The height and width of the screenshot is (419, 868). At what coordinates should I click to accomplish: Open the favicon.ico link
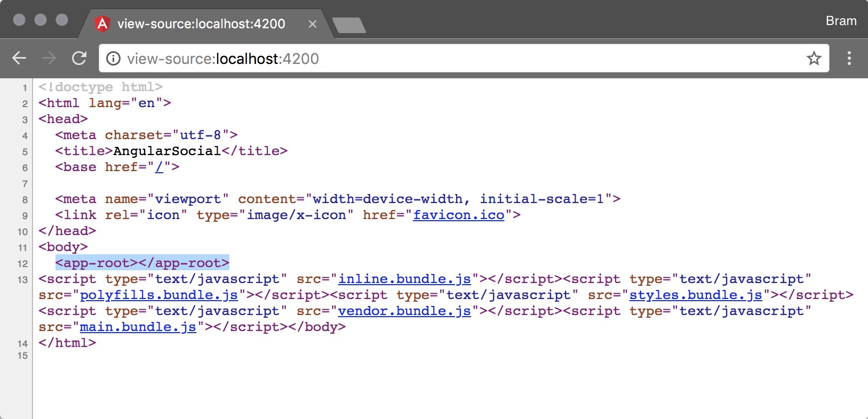click(x=459, y=215)
